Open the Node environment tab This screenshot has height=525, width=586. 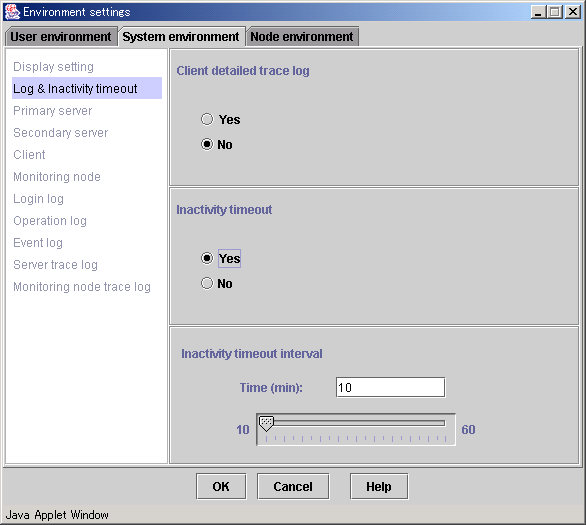302,37
